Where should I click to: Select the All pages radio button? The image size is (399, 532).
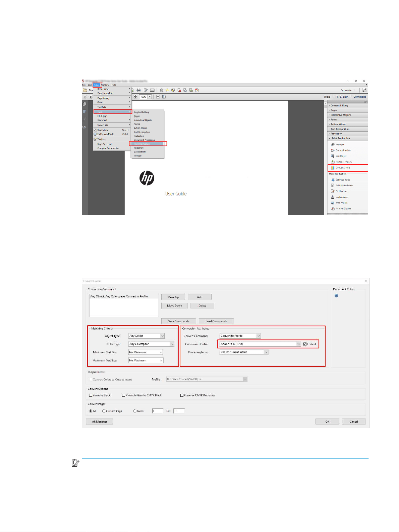pos(91,411)
